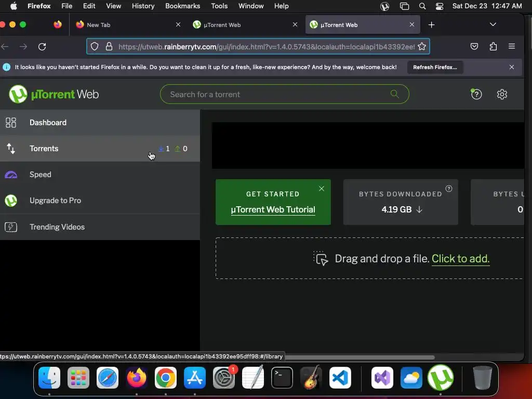Image resolution: width=532 pixels, height=399 pixels.
Task: Bookmark this page with the star icon
Action: tap(422, 46)
